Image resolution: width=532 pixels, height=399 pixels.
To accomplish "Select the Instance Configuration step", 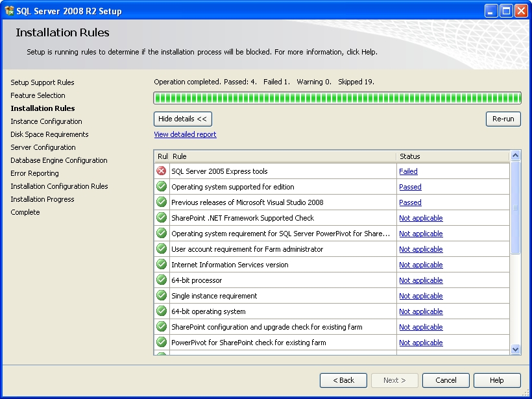I will click(46, 121).
